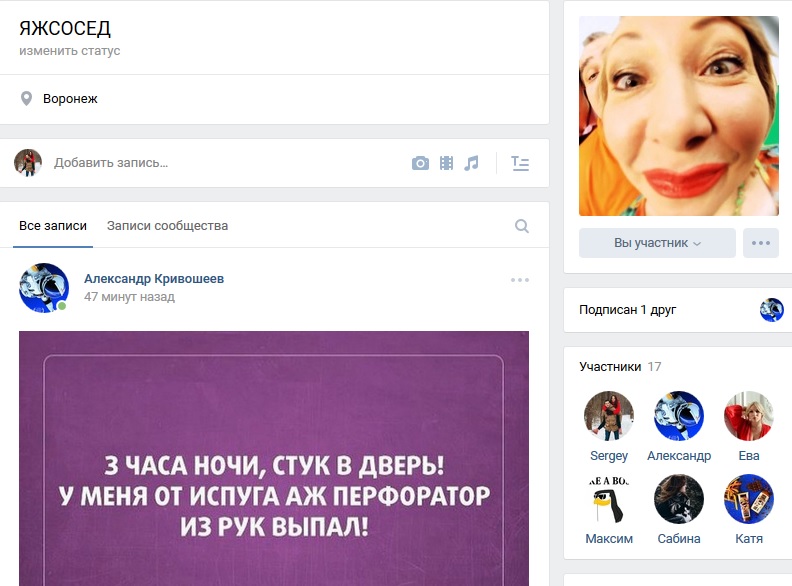Attach a photo via the camera icon
The height and width of the screenshot is (586, 792).
click(x=420, y=163)
